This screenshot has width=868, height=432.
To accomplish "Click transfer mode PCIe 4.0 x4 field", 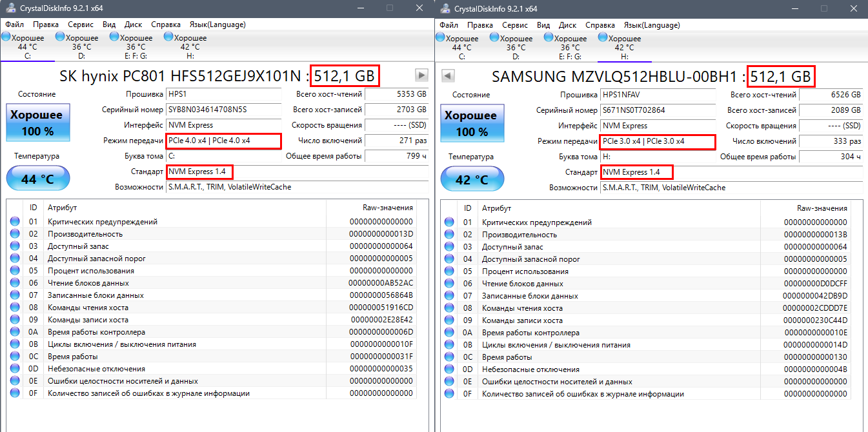I will (224, 141).
